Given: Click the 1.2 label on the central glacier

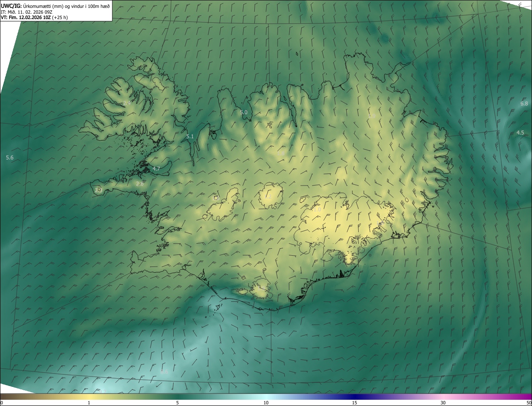Looking at the screenshot, I should point(268,196).
